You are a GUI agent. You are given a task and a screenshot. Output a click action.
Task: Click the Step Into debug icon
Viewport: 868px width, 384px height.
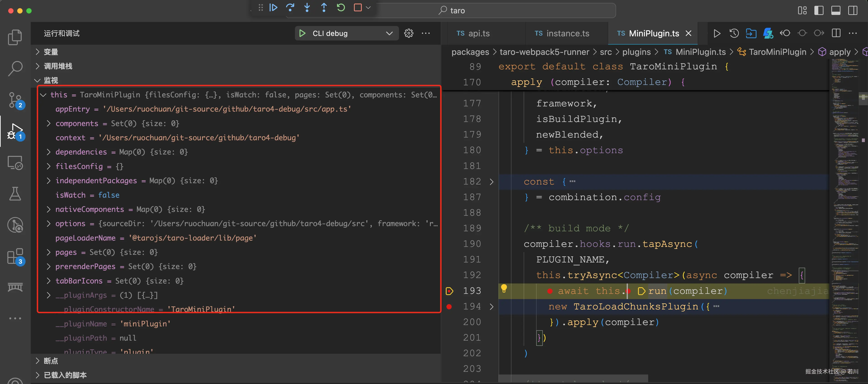click(307, 7)
